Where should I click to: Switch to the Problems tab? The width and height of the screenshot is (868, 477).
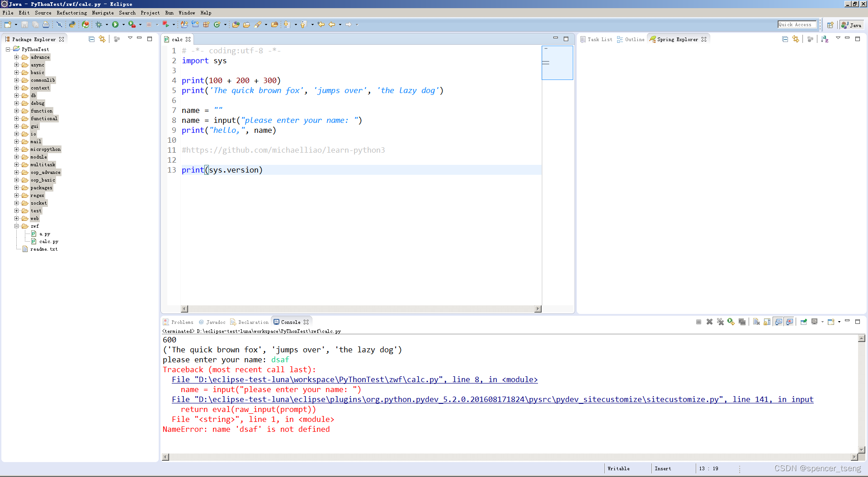[x=178, y=322]
